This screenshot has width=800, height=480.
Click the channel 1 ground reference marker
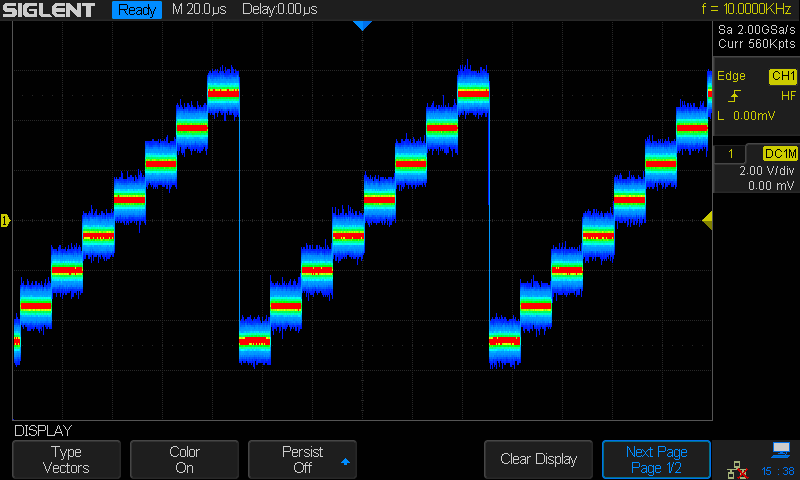(5, 220)
